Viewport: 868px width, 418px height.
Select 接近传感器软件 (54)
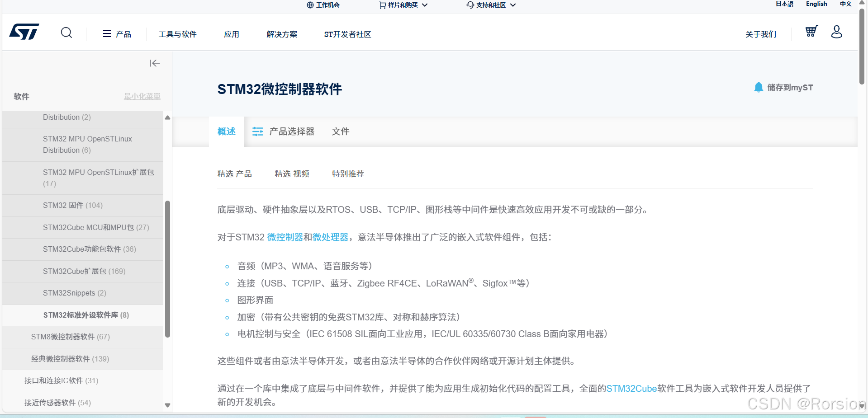83,402
